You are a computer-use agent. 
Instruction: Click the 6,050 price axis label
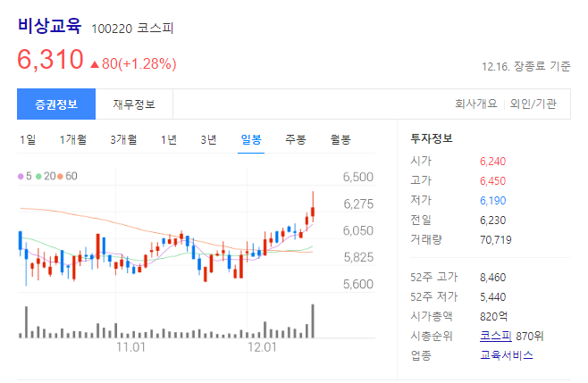coord(358,230)
